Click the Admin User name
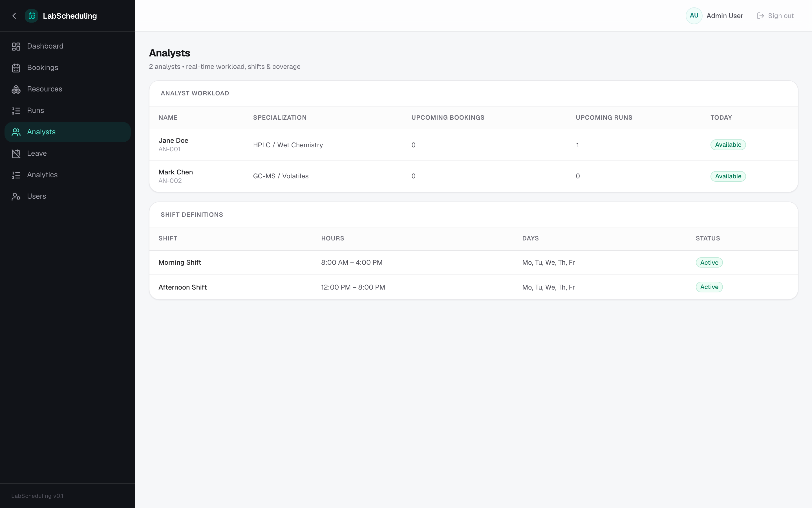812x508 pixels. pos(724,16)
